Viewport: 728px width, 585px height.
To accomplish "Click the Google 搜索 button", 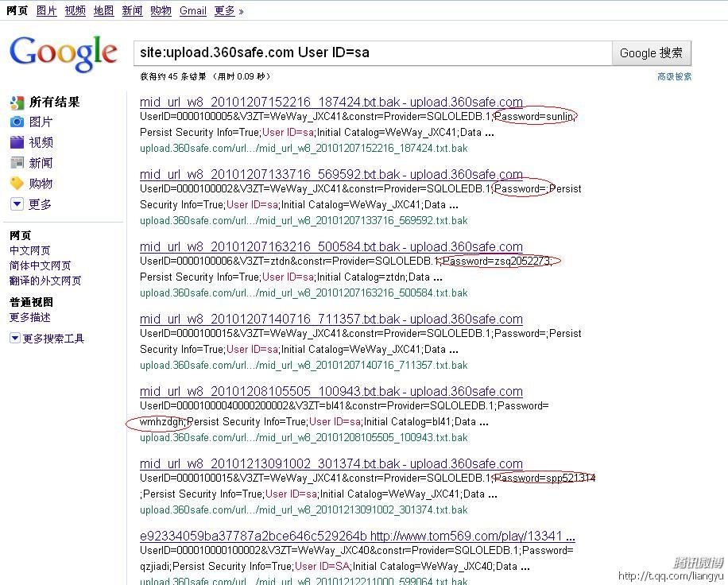I will tap(652, 53).
